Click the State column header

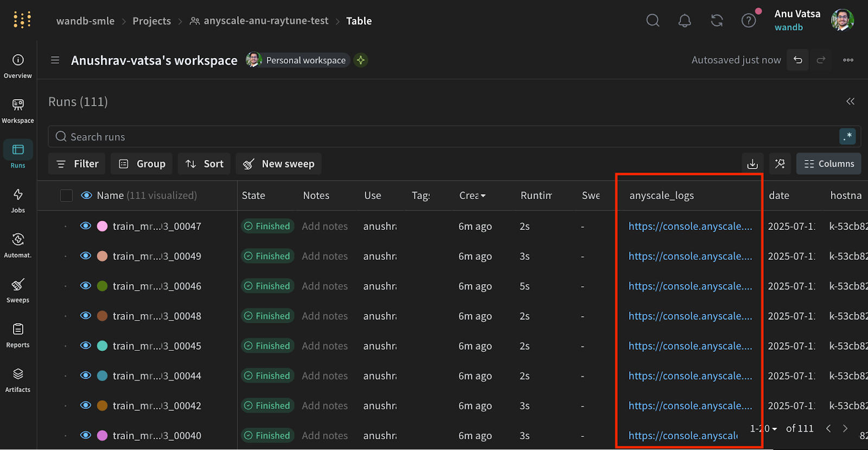[x=253, y=195]
